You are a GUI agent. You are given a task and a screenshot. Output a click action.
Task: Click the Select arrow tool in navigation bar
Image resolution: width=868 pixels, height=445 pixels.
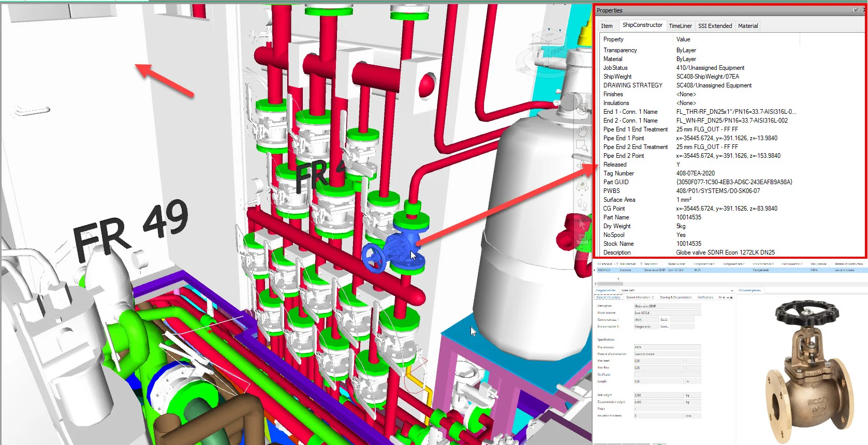[582, 224]
